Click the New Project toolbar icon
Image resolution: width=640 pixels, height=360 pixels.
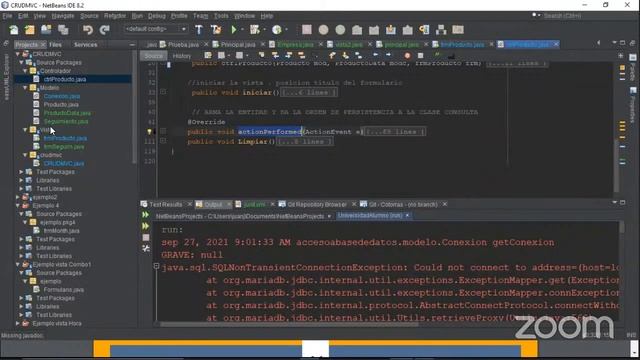(30, 30)
